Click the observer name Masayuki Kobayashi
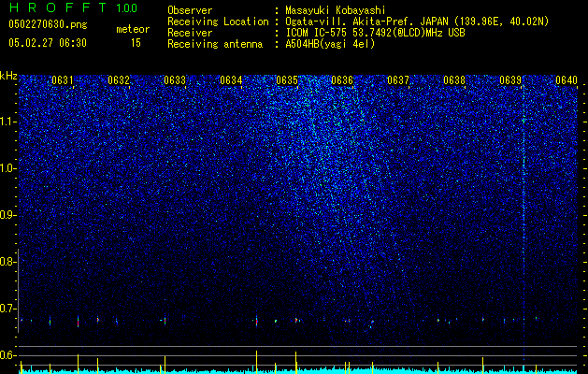Screen dimensions: 588x374 click(x=336, y=10)
